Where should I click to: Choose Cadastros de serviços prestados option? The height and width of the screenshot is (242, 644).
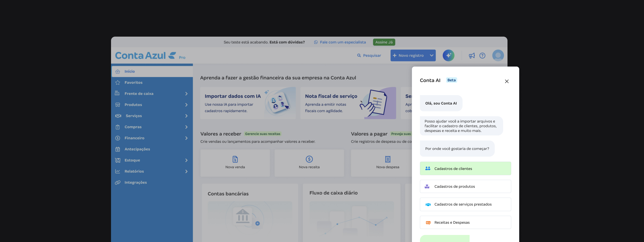pos(465,204)
